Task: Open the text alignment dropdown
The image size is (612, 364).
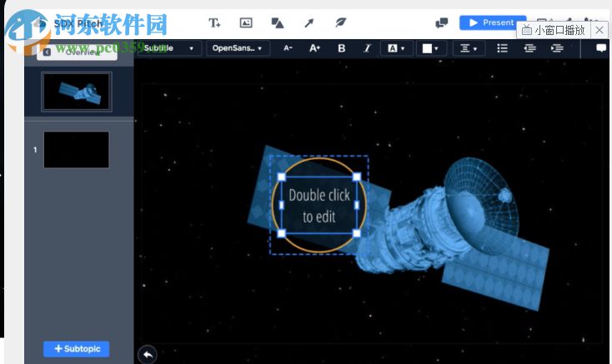Action: click(x=469, y=48)
